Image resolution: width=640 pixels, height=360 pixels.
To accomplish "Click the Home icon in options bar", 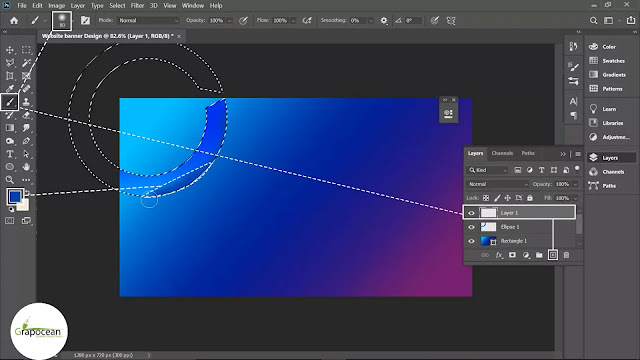I will [14, 20].
